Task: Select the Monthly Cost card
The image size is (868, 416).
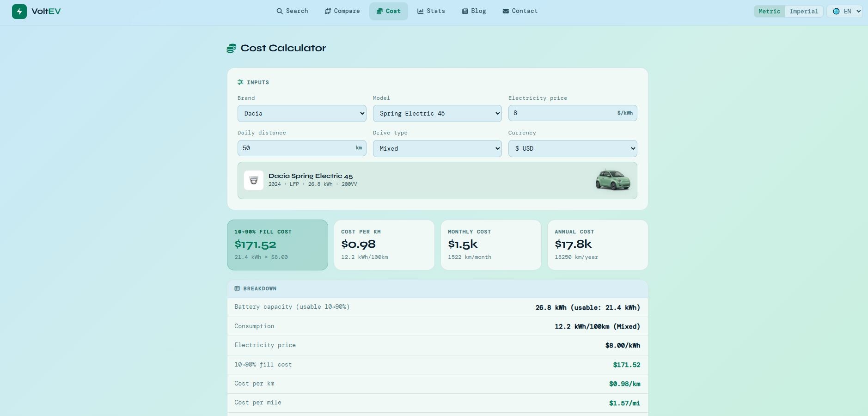Action: [x=491, y=245]
